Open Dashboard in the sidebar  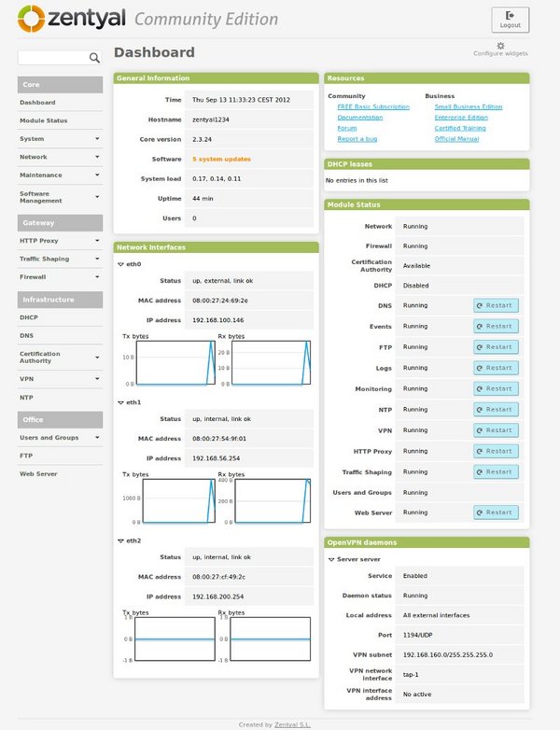(37, 103)
